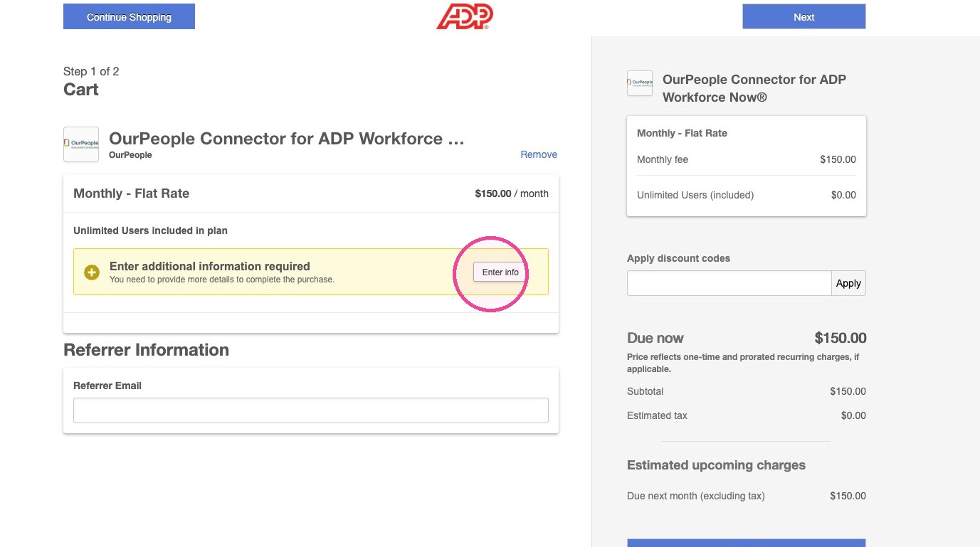This screenshot has height=547, width=980.
Task: Select the cart product title 'OurPeople Connector for ADP Workforce …'
Action: point(287,139)
